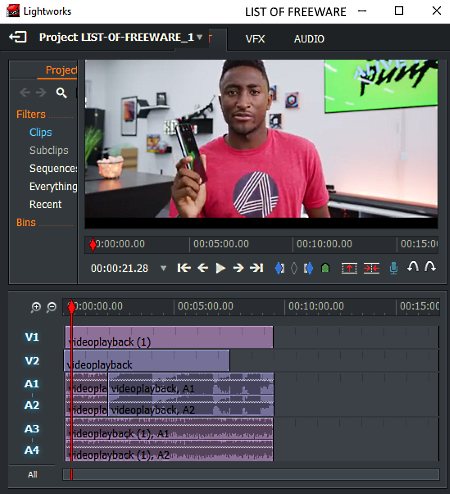This screenshot has height=494, width=450.
Task: Toggle the A1 track label
Action: 32,384
